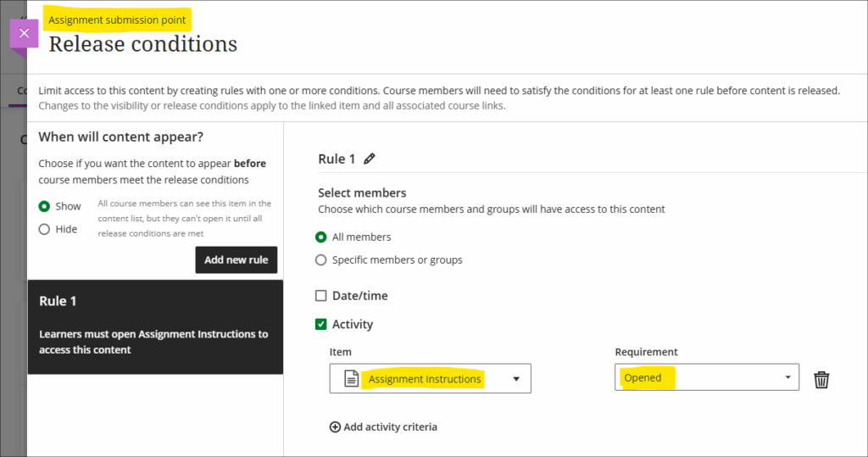The width and height of the screenshot is (868, 457).
Task: Select the Rule 1 card in sidebar
Action: (155, 326)
